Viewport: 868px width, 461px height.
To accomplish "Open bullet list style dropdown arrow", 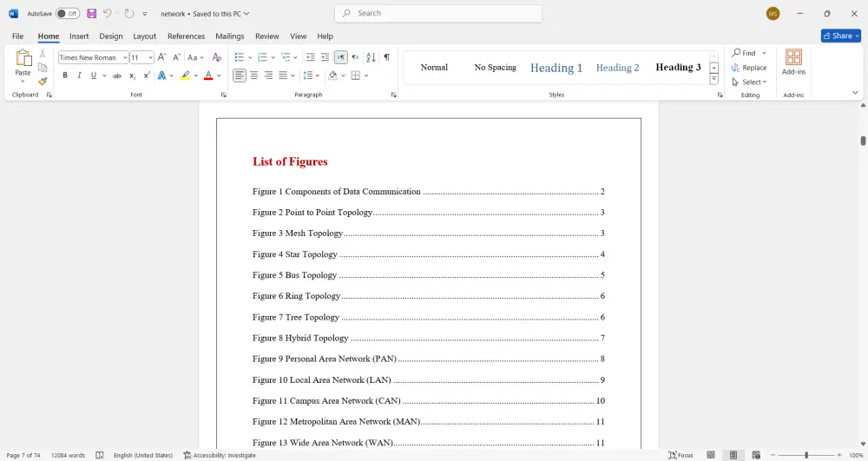I will [x=250, y=57].
